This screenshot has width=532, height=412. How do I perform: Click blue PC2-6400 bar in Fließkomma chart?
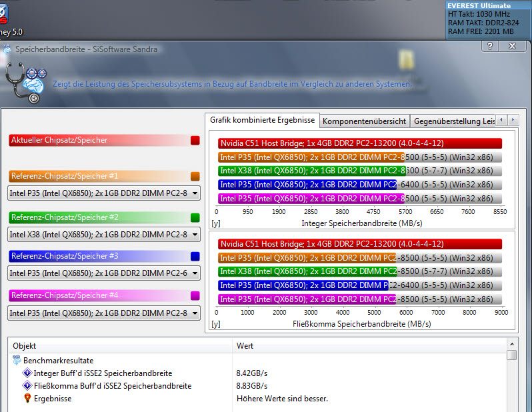(x=303, y=285)
